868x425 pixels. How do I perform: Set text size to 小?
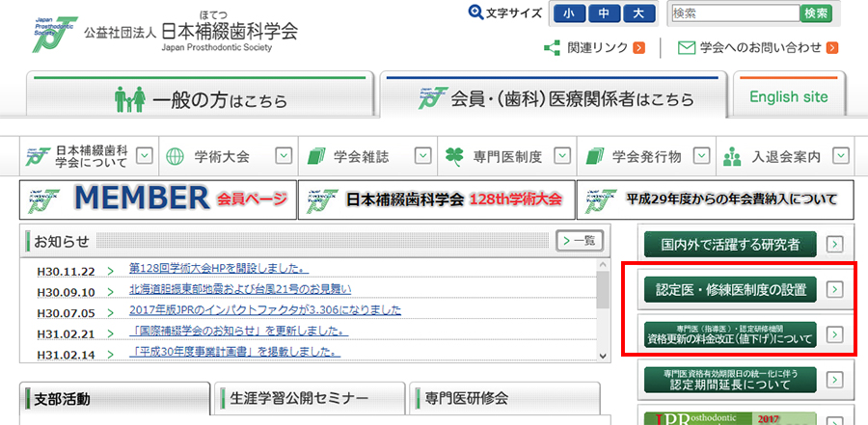569,13
